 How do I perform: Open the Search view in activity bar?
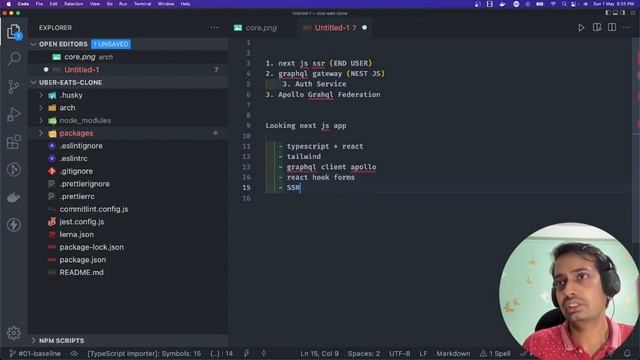pyautogui.click(x=14, y=59)
